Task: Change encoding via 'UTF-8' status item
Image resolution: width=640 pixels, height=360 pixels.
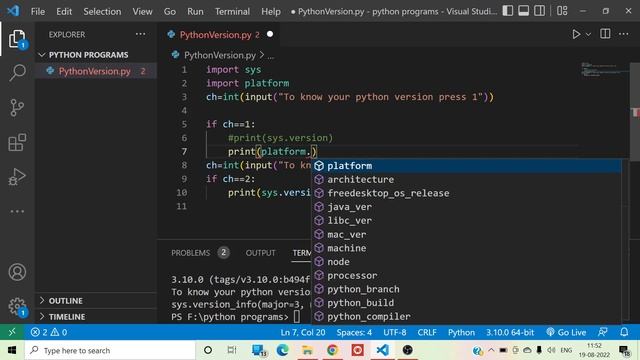Action: tap(394, 332)
